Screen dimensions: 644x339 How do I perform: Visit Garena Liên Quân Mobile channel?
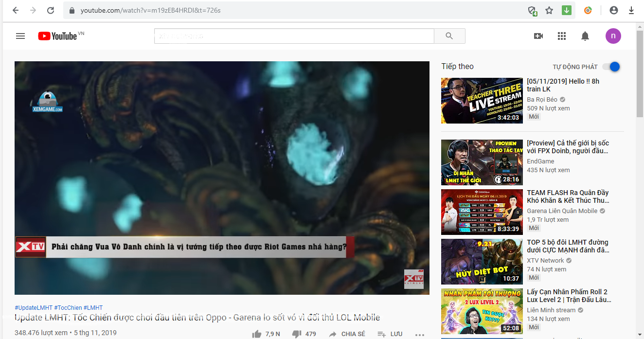562,211
